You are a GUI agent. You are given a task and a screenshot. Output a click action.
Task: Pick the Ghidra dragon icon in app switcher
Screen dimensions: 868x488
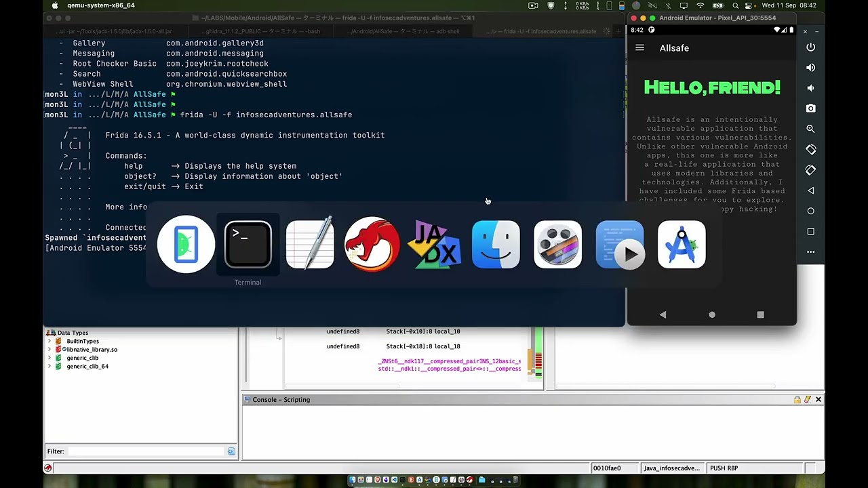point(372,245)
